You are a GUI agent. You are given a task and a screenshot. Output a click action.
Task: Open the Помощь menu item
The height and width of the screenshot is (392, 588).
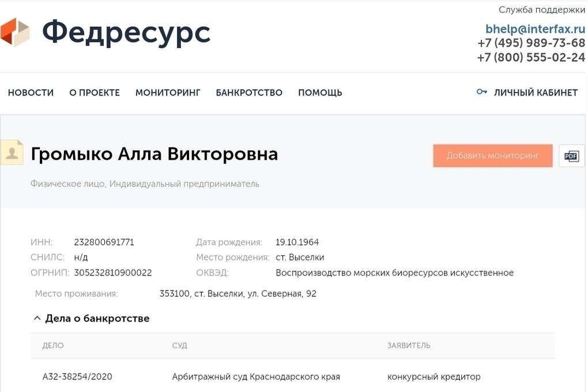click(320, 92)
